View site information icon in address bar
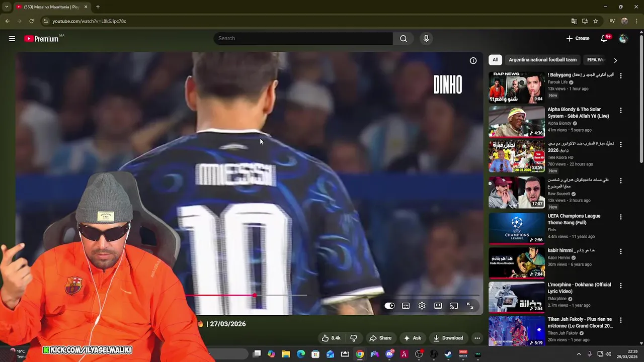The height and width of the screenshot is (362, 644). point(46,21)
